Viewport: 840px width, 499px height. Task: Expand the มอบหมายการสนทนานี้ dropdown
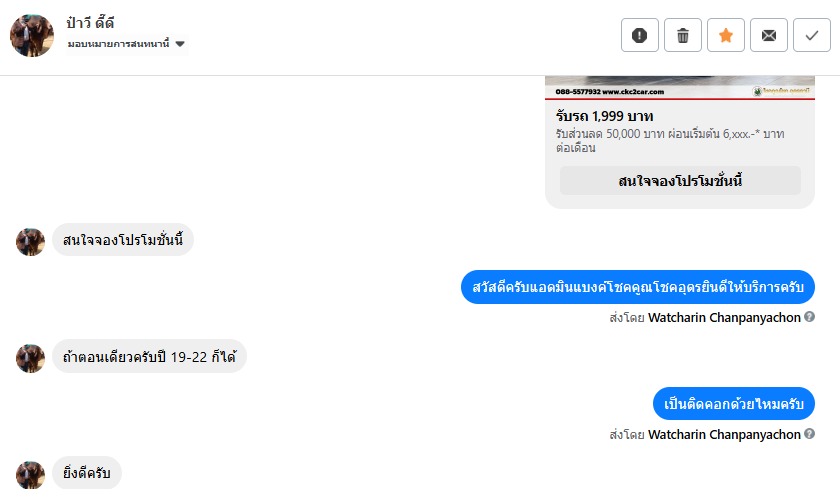click(180, 44)
